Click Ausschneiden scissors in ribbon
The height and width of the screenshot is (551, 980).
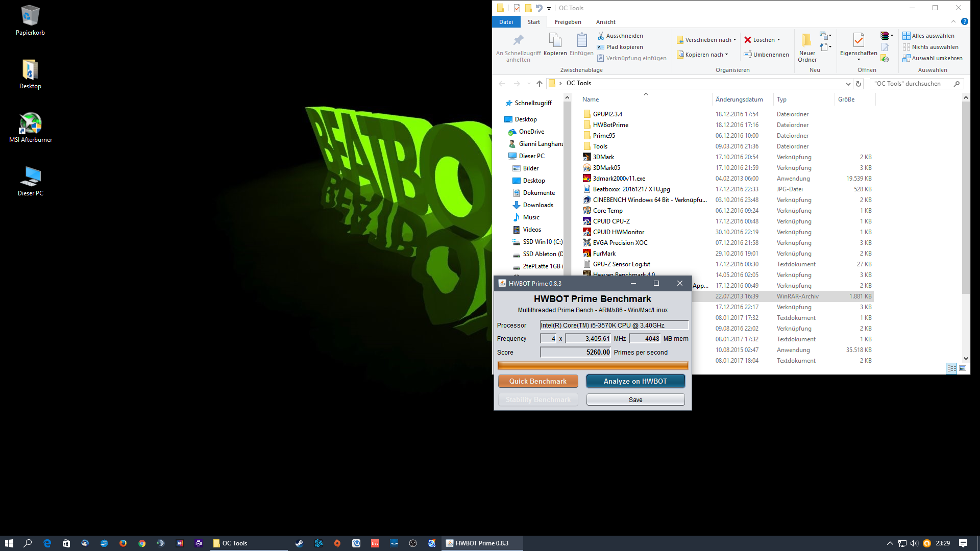tap(620, 36)
